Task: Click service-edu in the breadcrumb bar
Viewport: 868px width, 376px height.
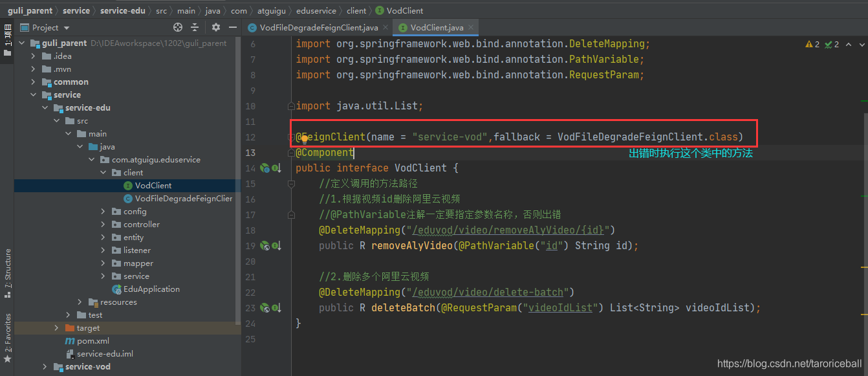Action: 122,10
